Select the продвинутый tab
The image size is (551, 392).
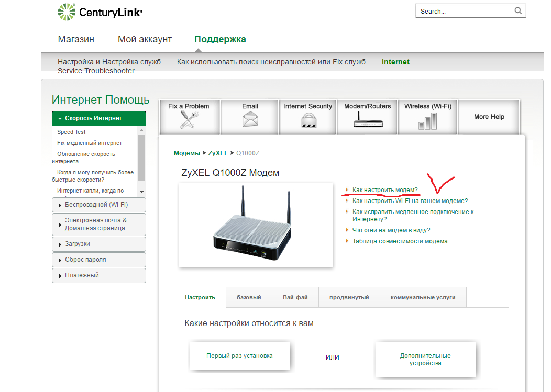pyautogui.click(x=349, y=297)
